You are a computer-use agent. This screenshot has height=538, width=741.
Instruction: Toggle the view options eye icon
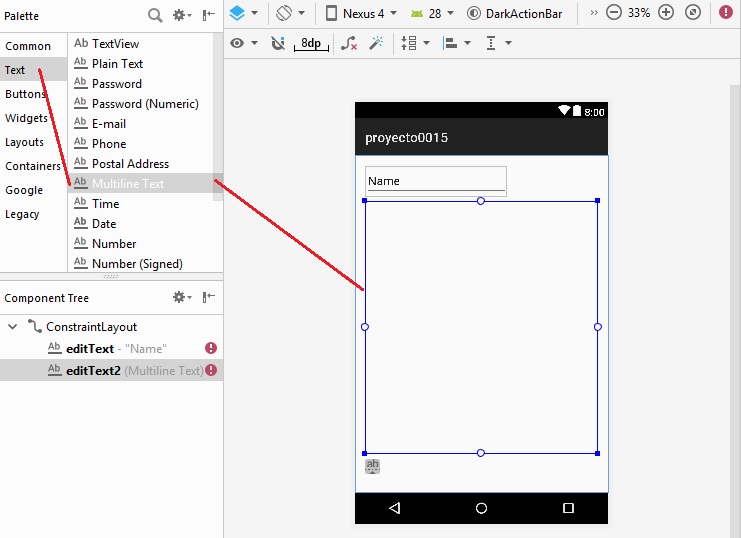coord(237,44)
